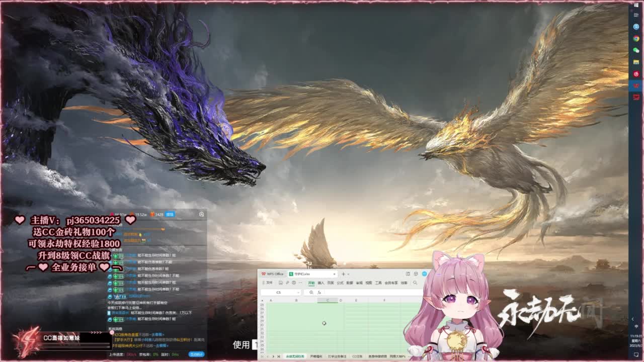Viewport: 644px width, 362px height.
Task: Select the 页面 ribbon tab
Action: pyautogui.click(x=331, y=283)
